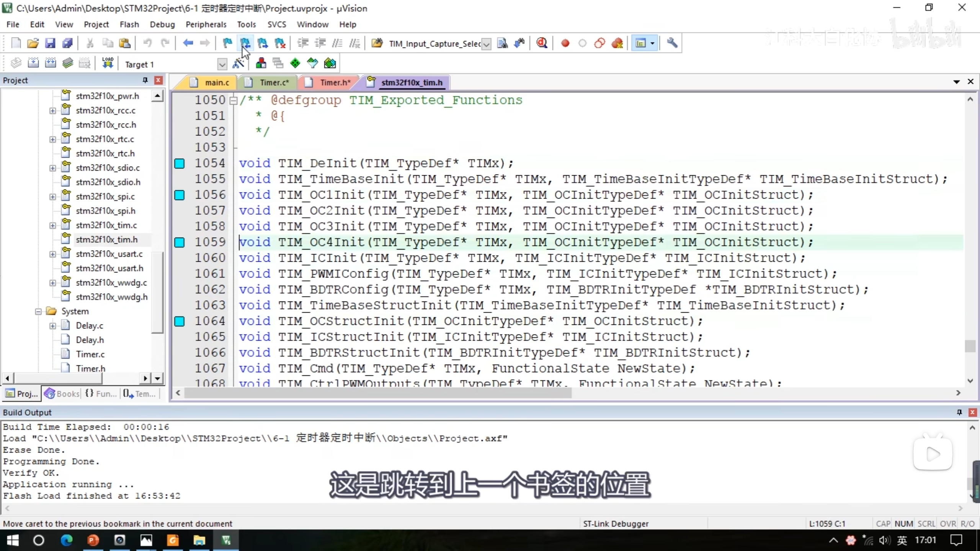The image size is (980, 551).
Task: Switch to the Books tab in project panel
Action: [x=62, y=394]
